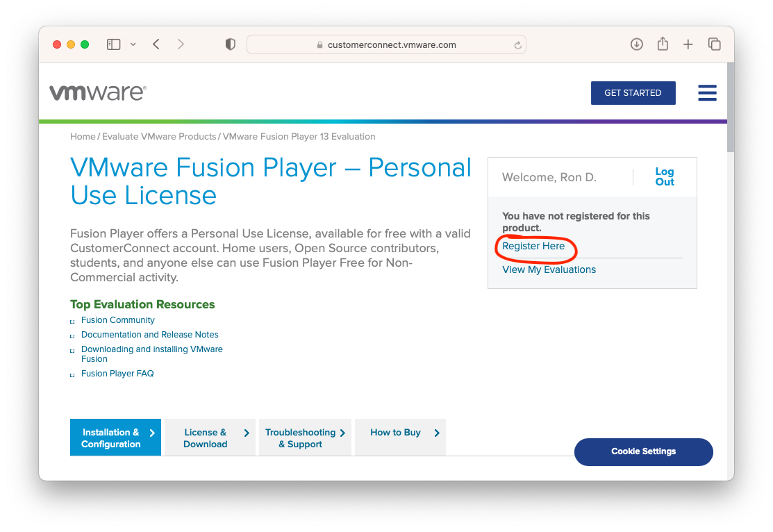Click the Share icon in the toolbar

click(663, 44)
